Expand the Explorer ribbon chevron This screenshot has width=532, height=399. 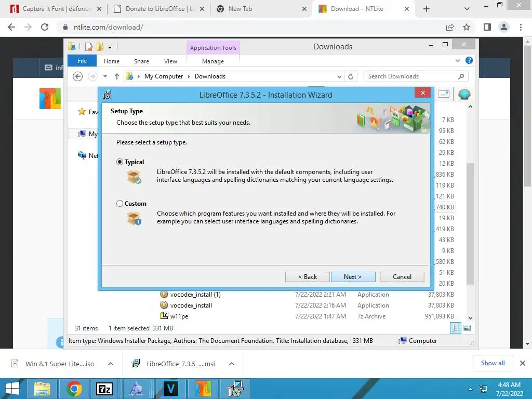[457, 61]
